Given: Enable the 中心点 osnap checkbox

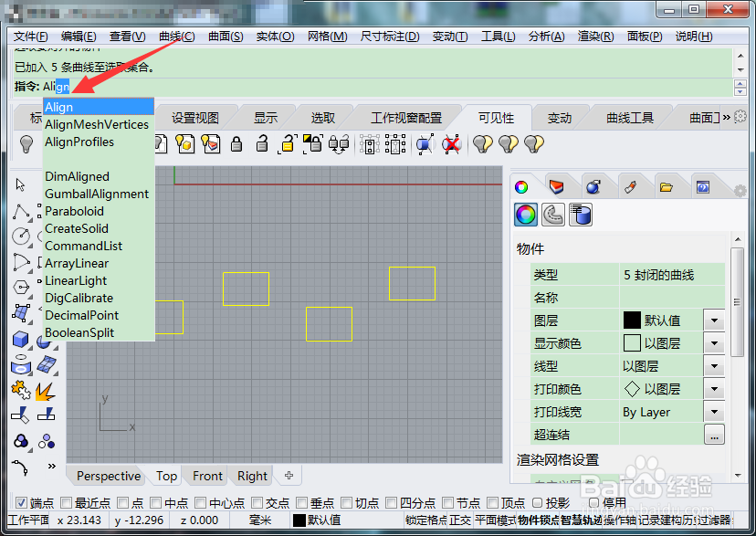Looking at the screenshot, I should tap(201, 503).
